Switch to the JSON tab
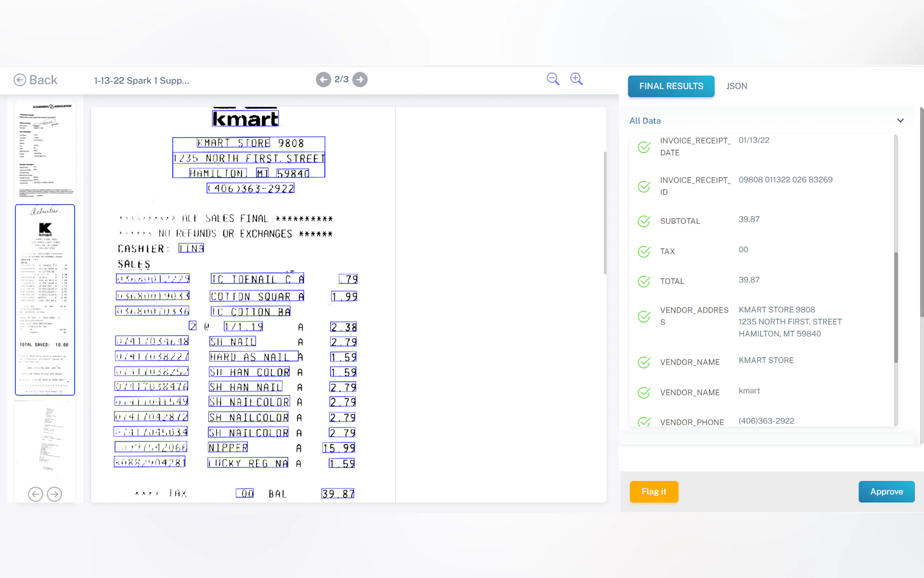Viewport: 924px width, 578px height. [x=736, y=86]
